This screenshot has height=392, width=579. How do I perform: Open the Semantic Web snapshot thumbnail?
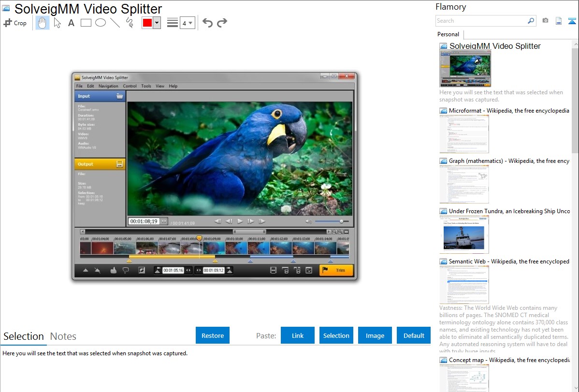tap(464, 284)
